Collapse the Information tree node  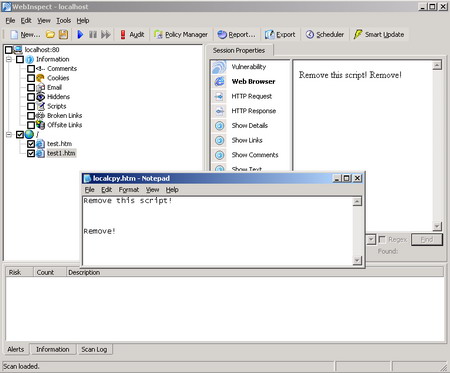9,59
